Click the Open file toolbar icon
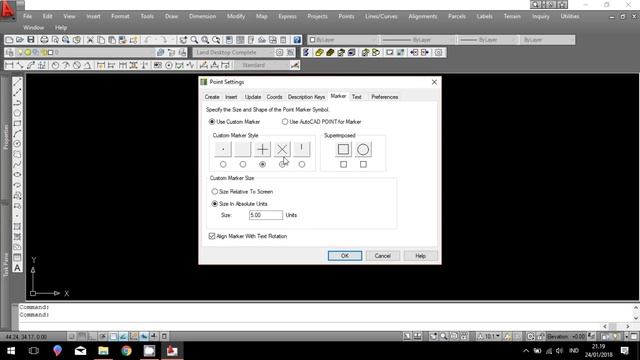The width and height of the screenshot is (640, 360). (x=20, y=40)
